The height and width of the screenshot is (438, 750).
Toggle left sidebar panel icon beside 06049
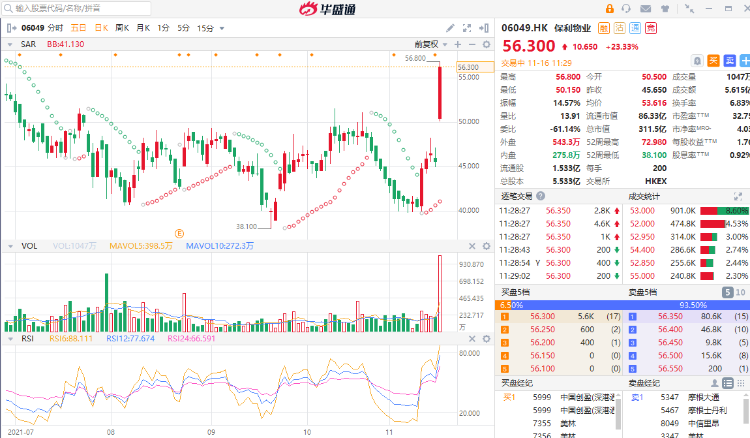pyautogui.click(x=11, y=28)
